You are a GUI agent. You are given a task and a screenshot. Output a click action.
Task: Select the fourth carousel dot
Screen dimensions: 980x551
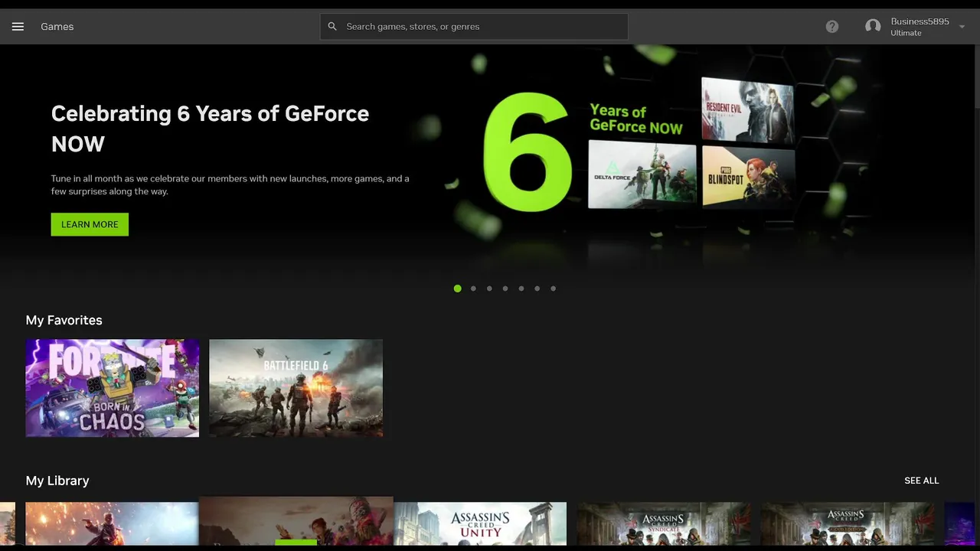click(x=505, y=289)
